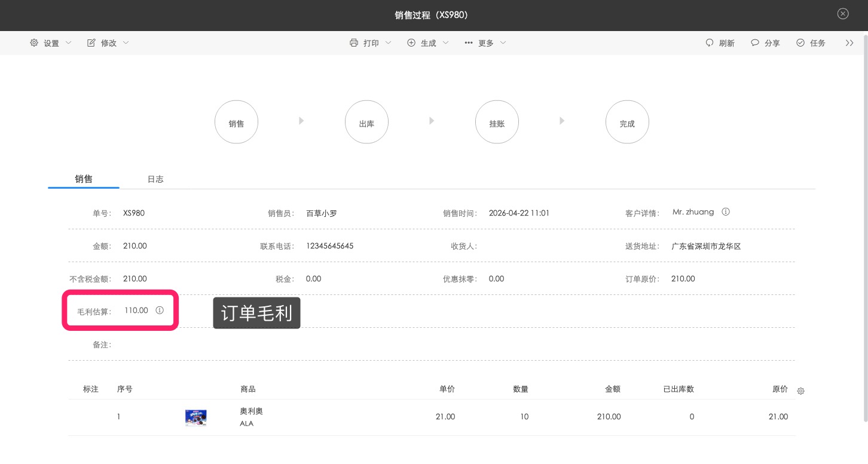Viewport: 868px width, 464px height.
Task: Click the order number value XS980
Action: pos(134,213)
